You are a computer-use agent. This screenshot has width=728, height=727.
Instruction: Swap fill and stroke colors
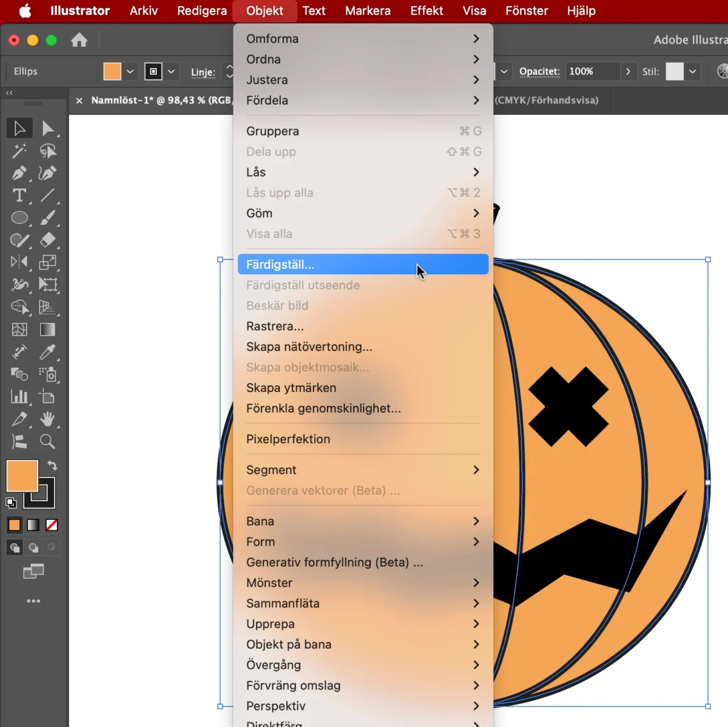53,465
